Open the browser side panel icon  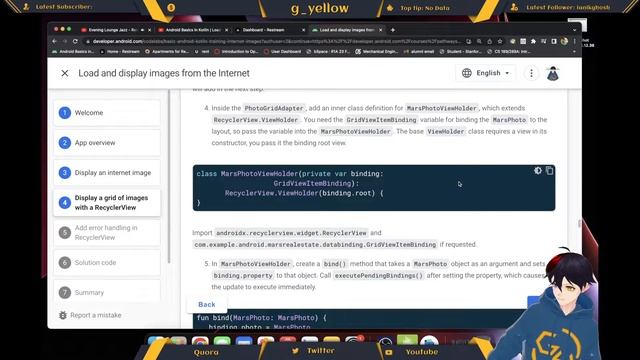point(554,41)
